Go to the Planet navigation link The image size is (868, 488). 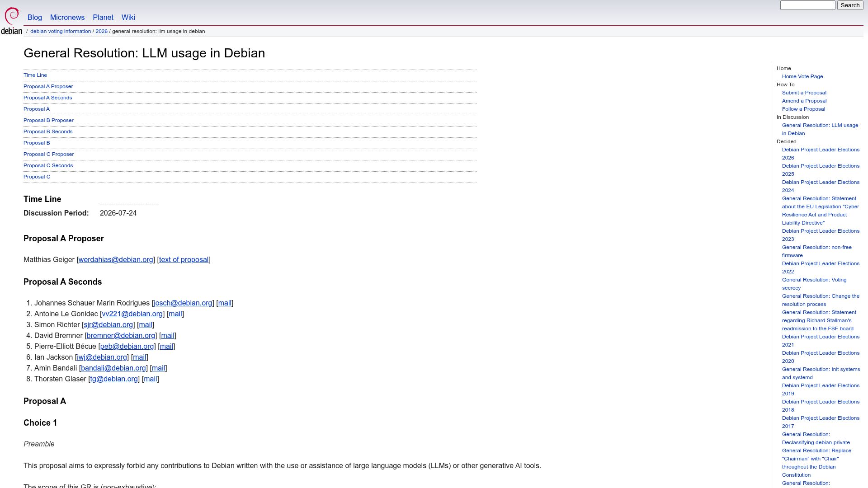click(103, 17)
